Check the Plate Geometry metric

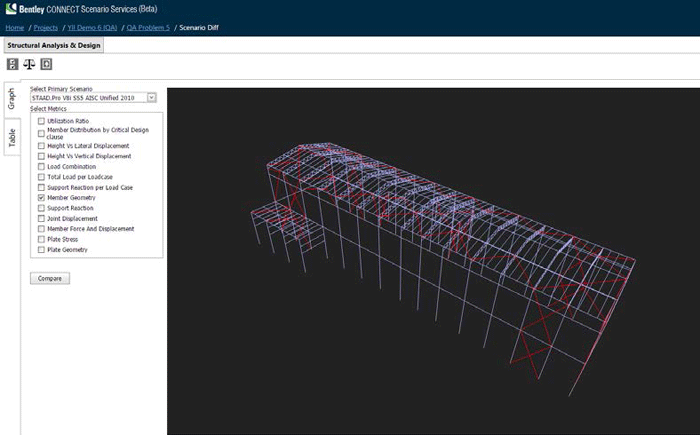pyautogui.click(x=41, y=249)
